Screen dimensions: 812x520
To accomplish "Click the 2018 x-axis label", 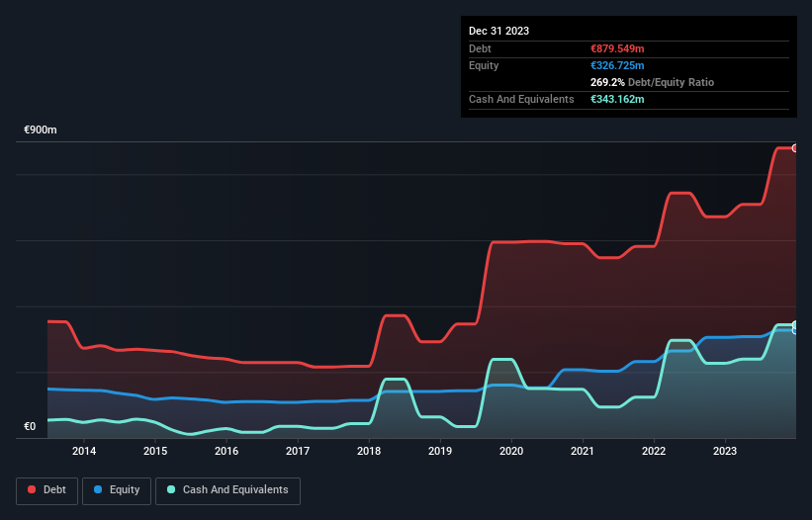I will click(369, 451).
